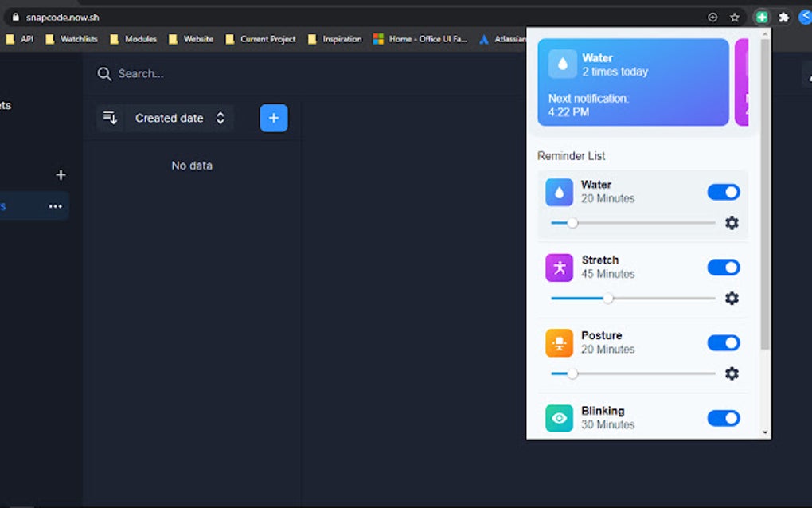Turn off the Stretch reminder

coord(723,267)
